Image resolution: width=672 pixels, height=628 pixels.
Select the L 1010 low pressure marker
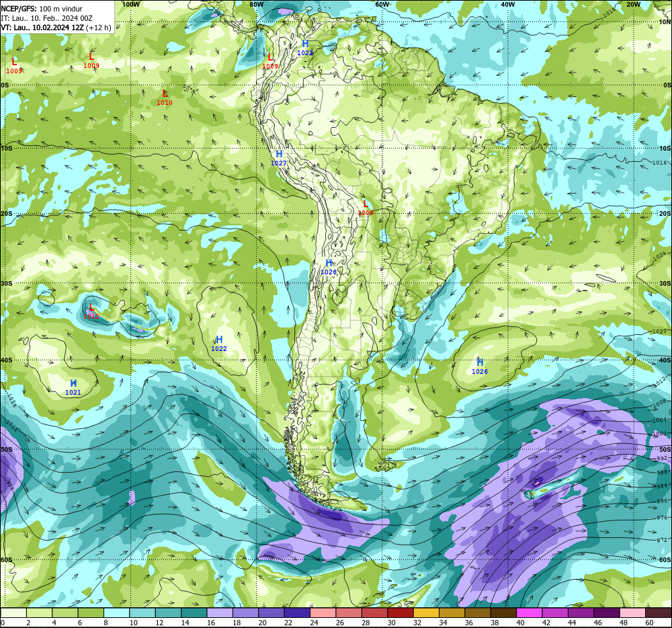165,97
